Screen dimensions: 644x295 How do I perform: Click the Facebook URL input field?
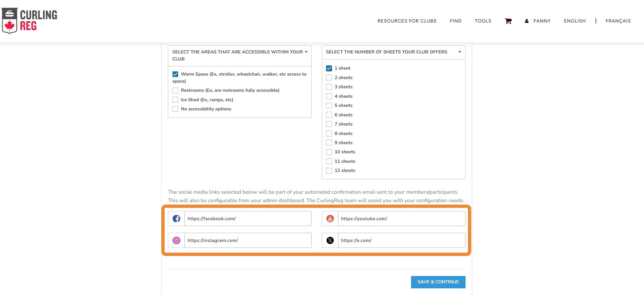248,219
